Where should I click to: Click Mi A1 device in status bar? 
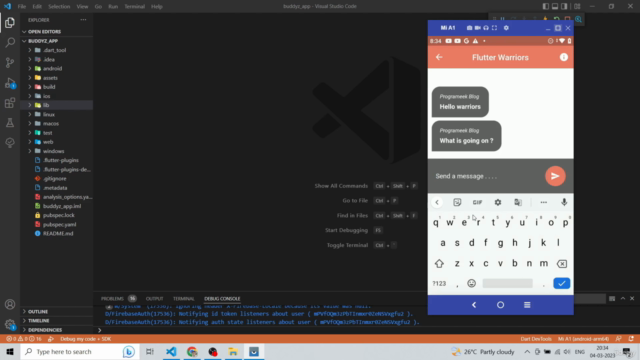[583, 339]
